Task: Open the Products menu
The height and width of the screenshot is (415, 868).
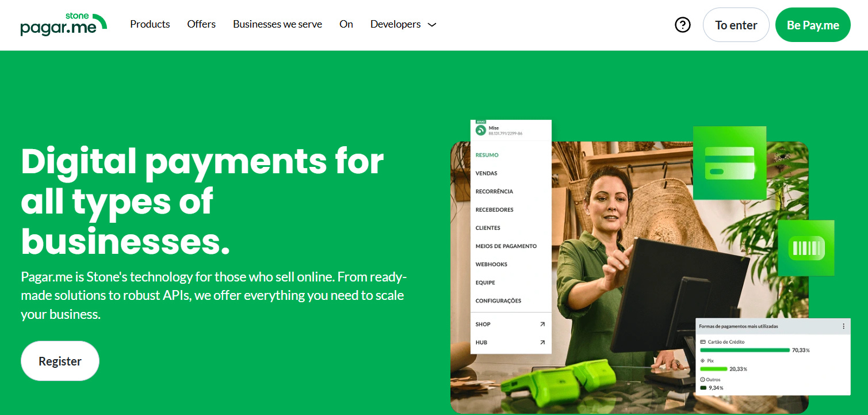Action: point(150,24)
